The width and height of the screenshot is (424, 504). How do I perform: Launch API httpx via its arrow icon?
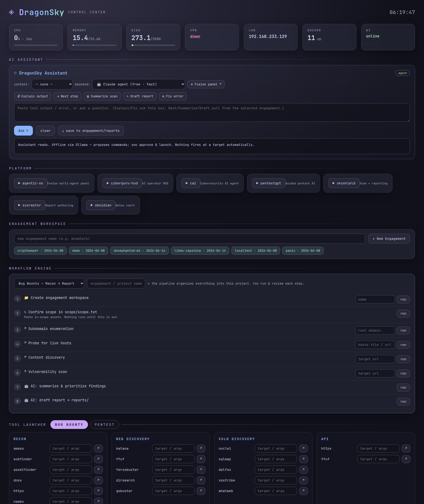406,448
